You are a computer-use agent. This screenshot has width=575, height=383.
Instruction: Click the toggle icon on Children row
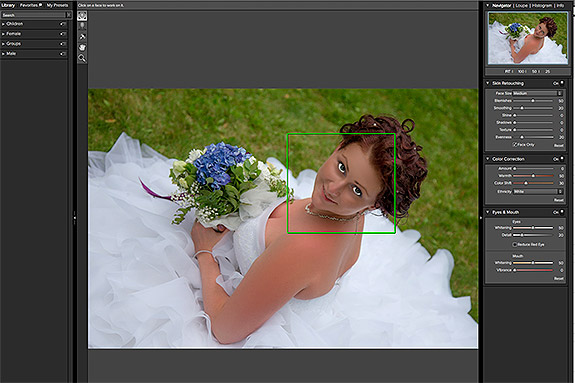(x=63, y=24)
